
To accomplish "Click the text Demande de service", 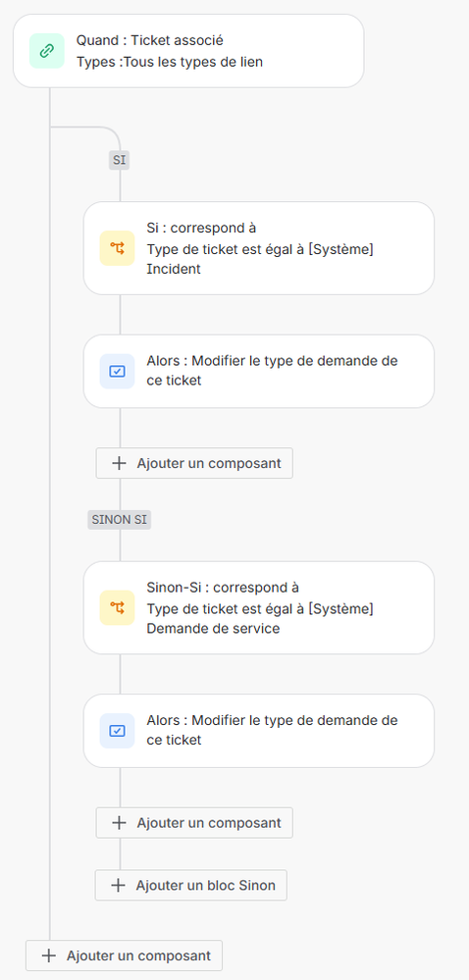I will pos(213,628).
